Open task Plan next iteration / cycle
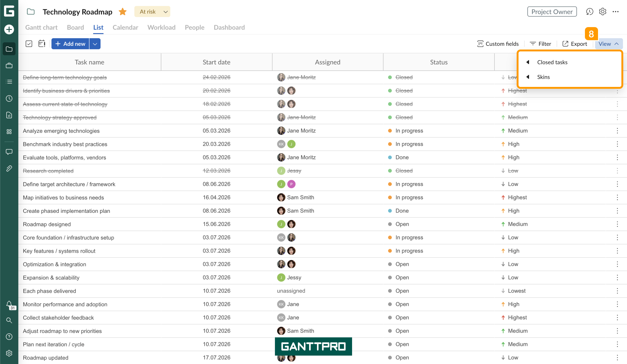Screen dimensions: 627x364 [54, 344]
